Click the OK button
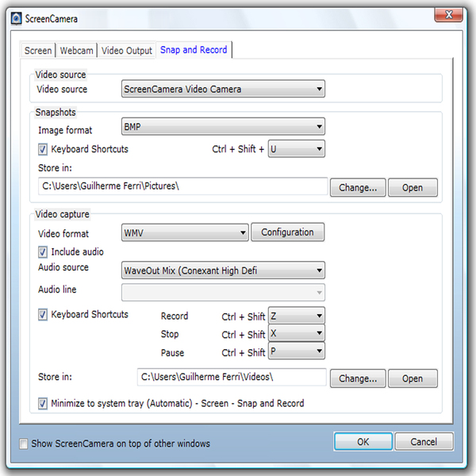Image resolution: width=476 pixels, height=476 pixels. [363, 442]
